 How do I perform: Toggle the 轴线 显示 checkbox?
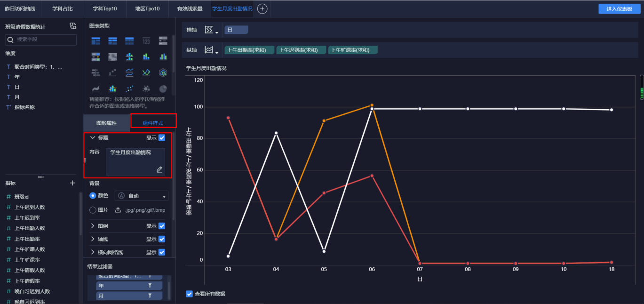tap(162, 239)
